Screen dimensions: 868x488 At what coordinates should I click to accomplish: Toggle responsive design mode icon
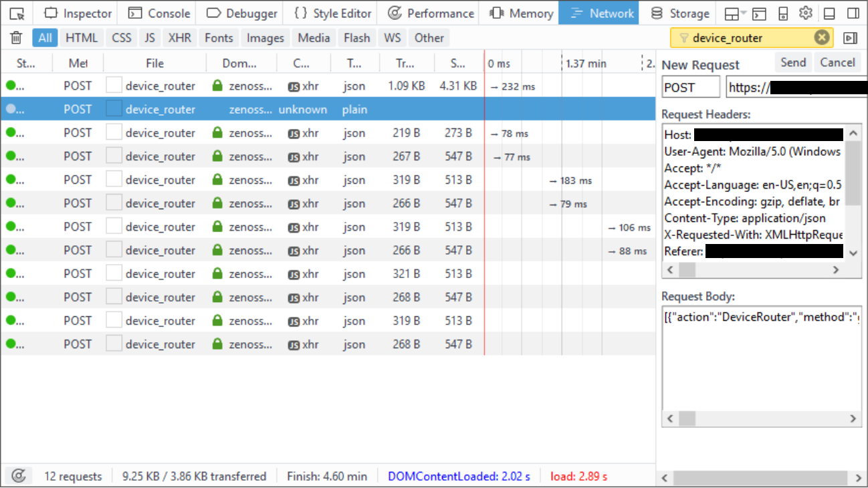pos(783,13)
